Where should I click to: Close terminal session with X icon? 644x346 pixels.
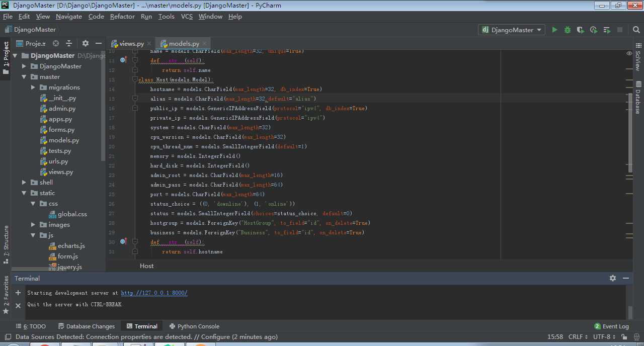click(x=18, y=305)
